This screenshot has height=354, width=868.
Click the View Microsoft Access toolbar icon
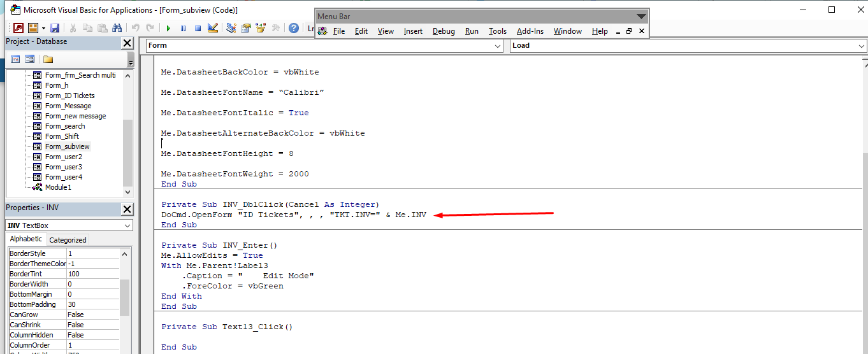tap(18, 28)
